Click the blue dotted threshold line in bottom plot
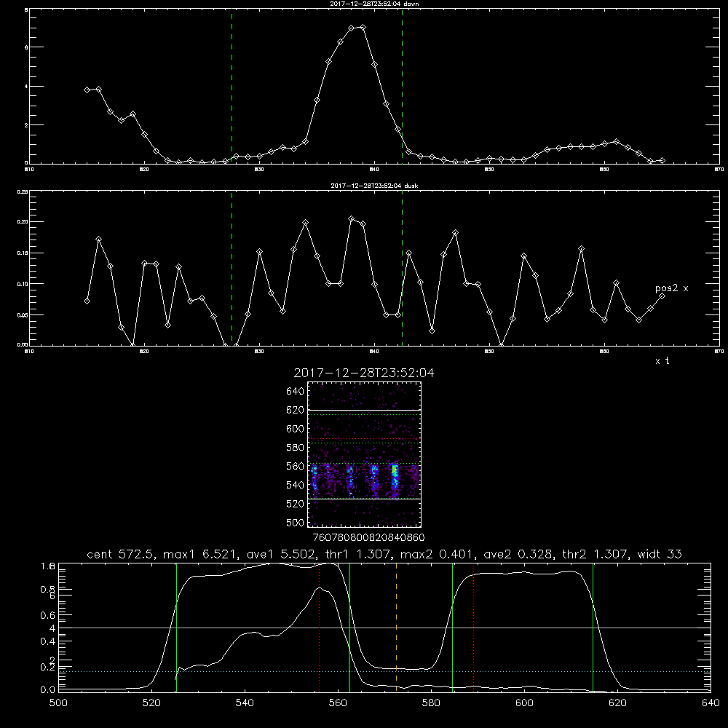 [x=384, y=671]
